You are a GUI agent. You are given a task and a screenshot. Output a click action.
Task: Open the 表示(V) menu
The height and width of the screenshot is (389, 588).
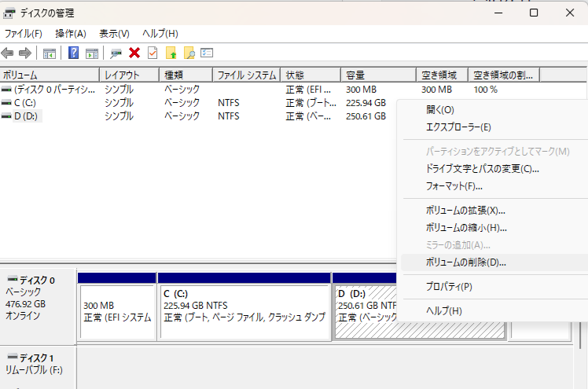[x=114, y=34]
